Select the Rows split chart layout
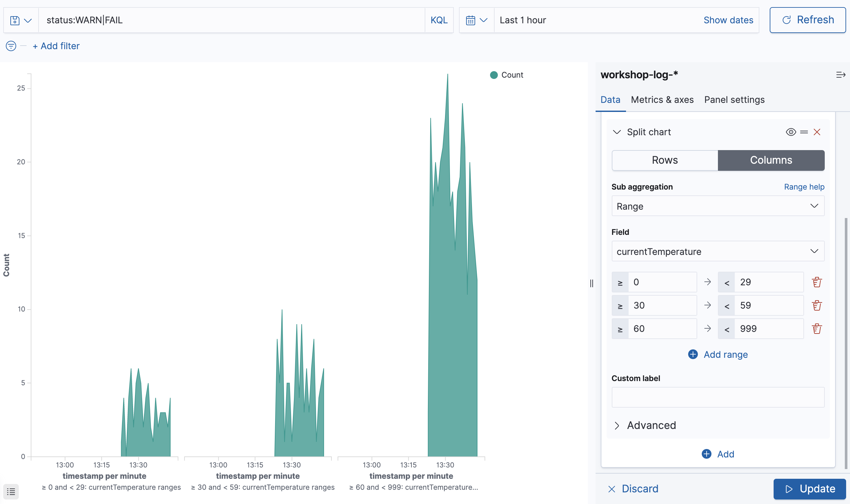 coord(665,160)
